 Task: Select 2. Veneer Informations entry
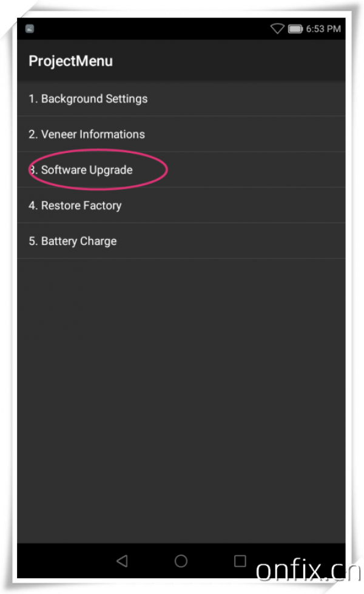pyautogui.click(x=87, y=135)
